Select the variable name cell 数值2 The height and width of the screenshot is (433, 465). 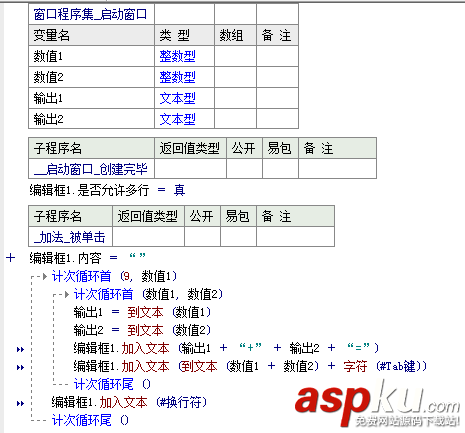click(91, 77)
